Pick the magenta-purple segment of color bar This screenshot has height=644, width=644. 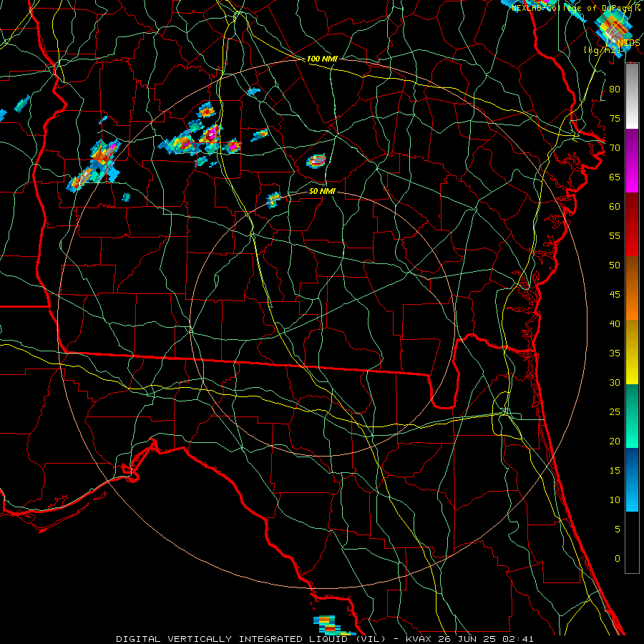click(632, 160)
